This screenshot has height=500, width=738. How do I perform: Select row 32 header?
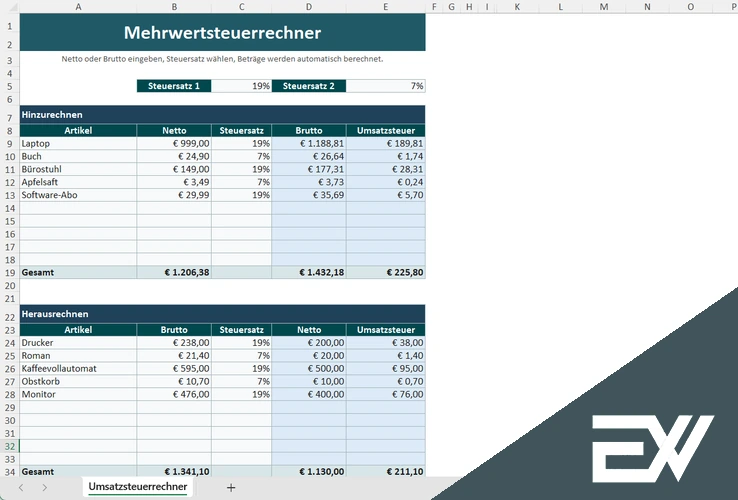[9, 446]
